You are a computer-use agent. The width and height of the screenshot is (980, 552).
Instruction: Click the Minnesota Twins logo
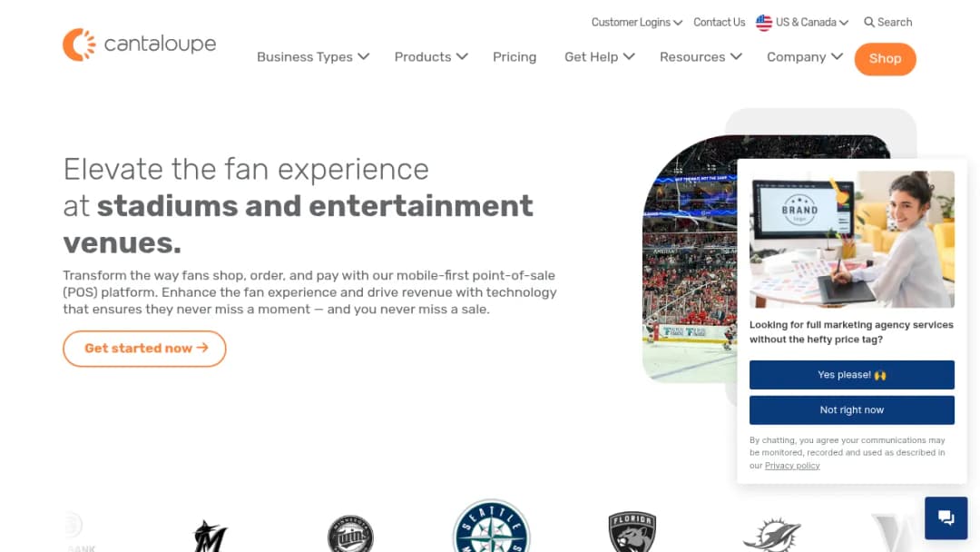350,534
